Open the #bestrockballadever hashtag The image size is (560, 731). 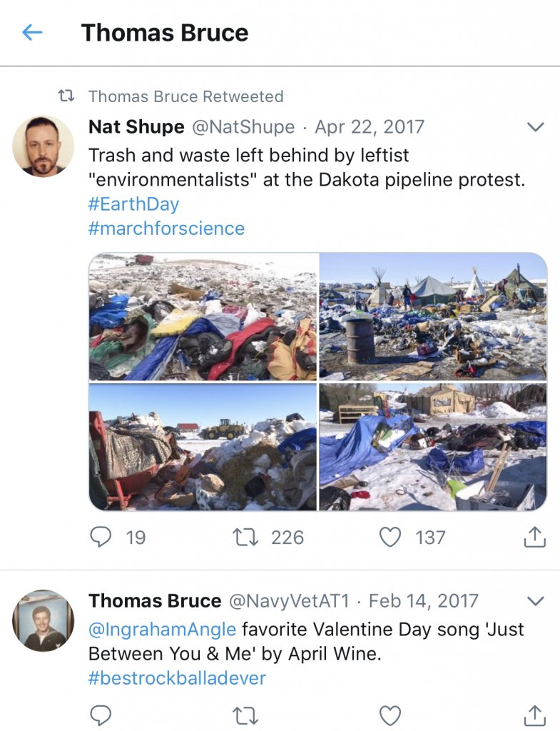click(x=177, y=677)
